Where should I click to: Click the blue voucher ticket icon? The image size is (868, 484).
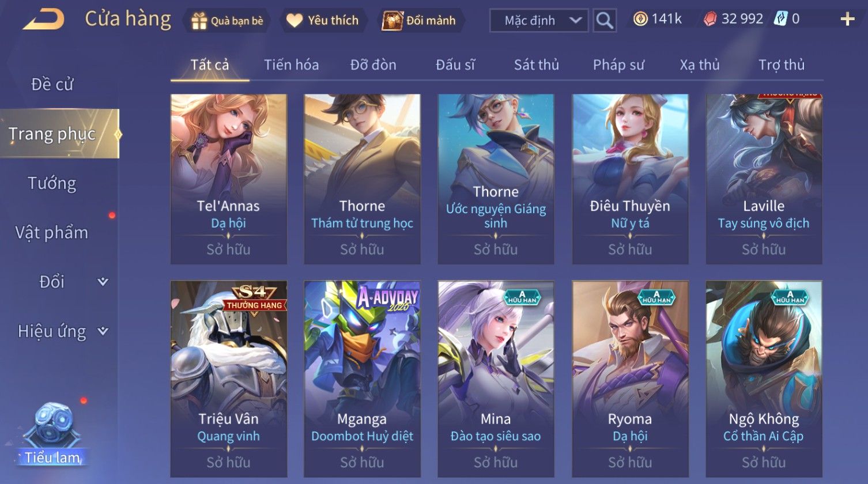click(782, 19)
